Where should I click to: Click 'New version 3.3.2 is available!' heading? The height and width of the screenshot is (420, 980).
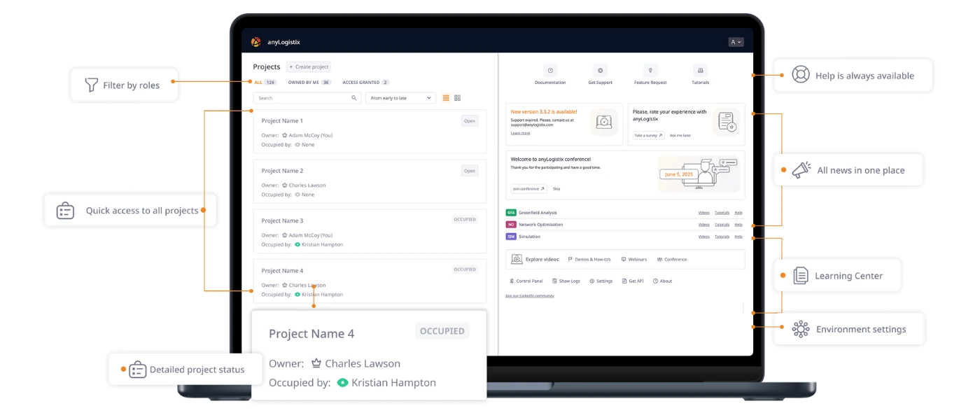[x=544, y=112]
